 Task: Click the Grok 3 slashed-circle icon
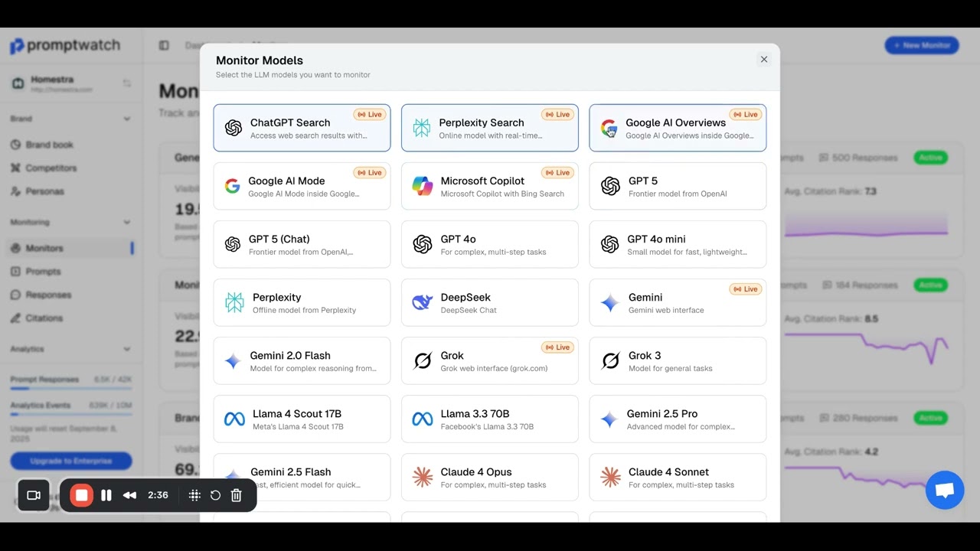pyautogui.click(x=610, y=360)
